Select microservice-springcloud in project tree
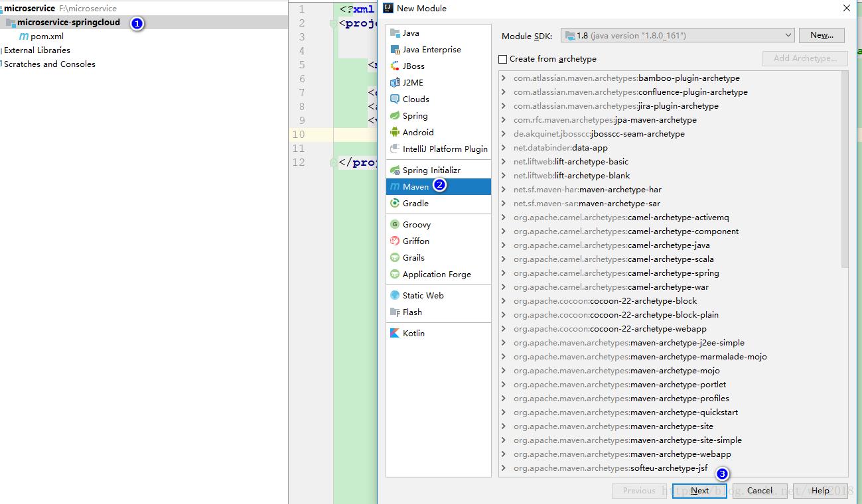The image size is (862, 504). pyautogui.click(x=68, y=23)
